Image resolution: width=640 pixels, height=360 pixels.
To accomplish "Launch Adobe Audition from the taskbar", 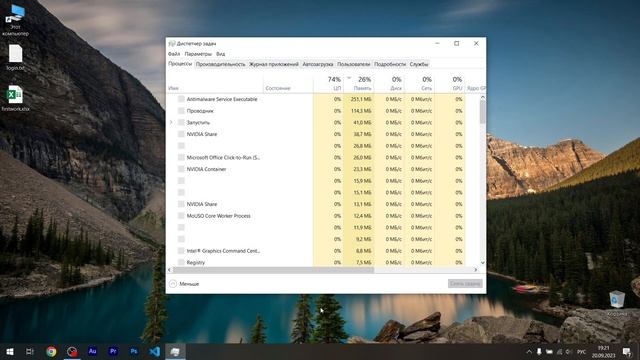I will [93, 351].
